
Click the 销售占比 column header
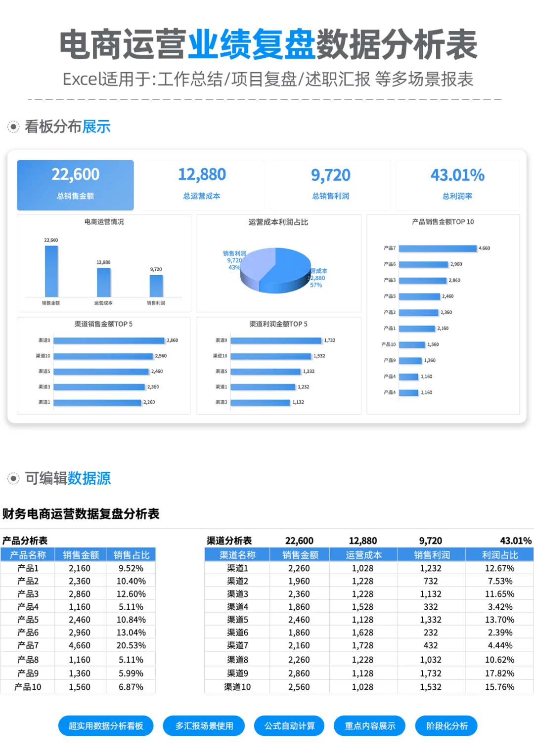tap(131, 555)
